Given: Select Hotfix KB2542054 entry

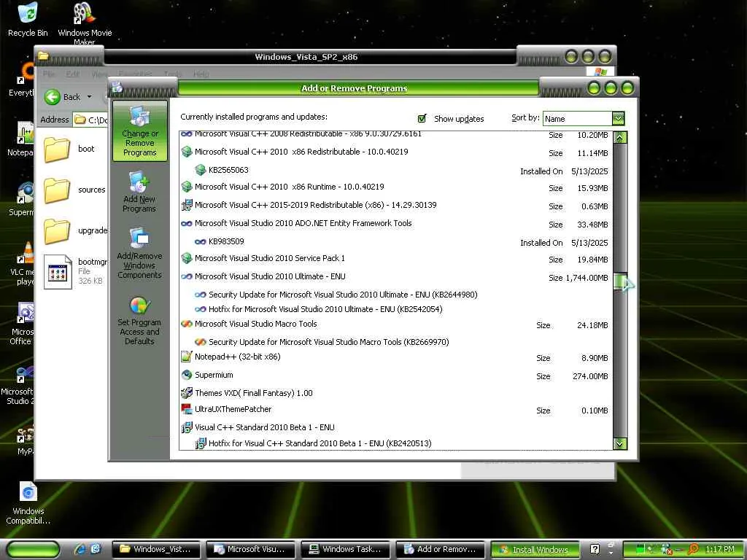Looking at the screenshot, I should point(325,309).
